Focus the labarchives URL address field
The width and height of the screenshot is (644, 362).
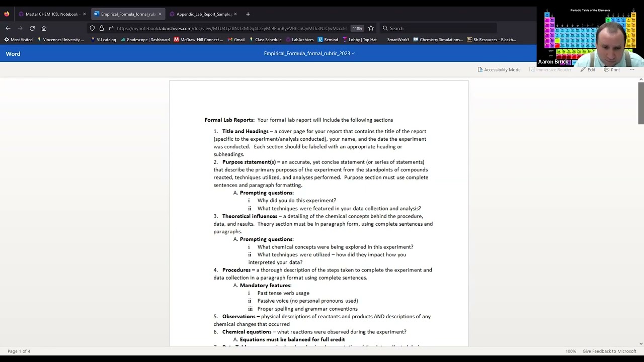(x=231, y=28)
